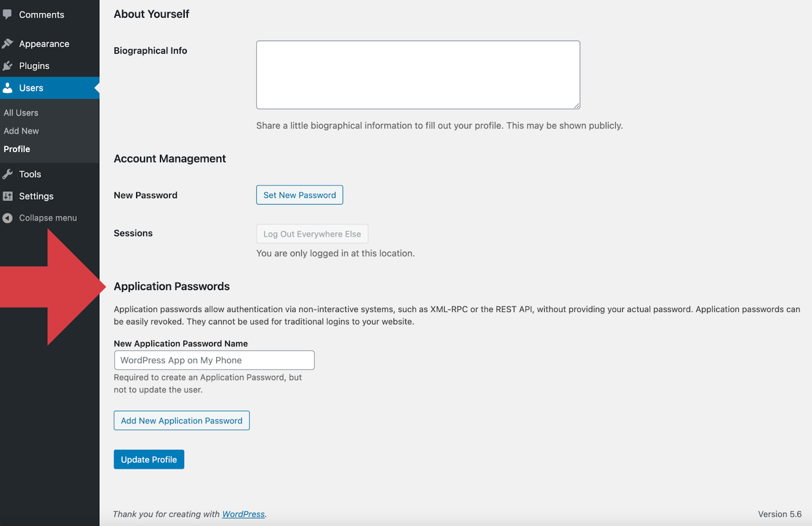Screen dimensions: 812x526
Task: Select the Add New user submenu item
Action: (21, 131)
